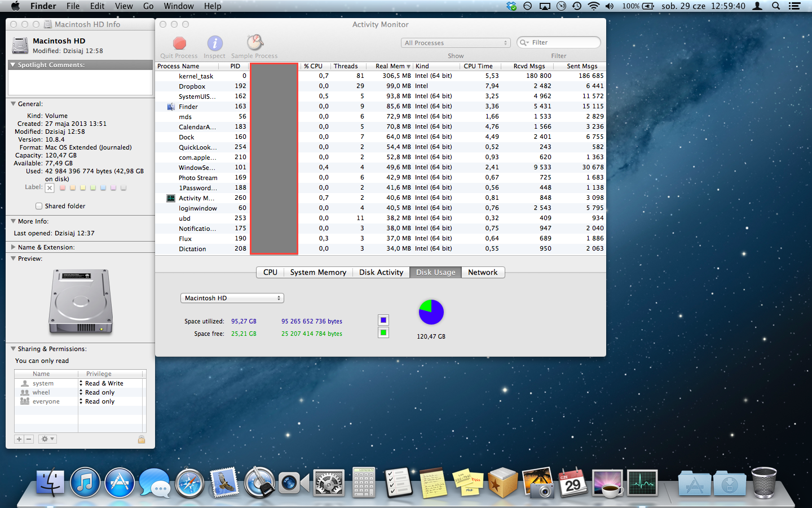The width and height of the screenshot is (812, 508).
Task: Sort by Process Name column header
Action: pyautogui.click(x=187, y=66)
